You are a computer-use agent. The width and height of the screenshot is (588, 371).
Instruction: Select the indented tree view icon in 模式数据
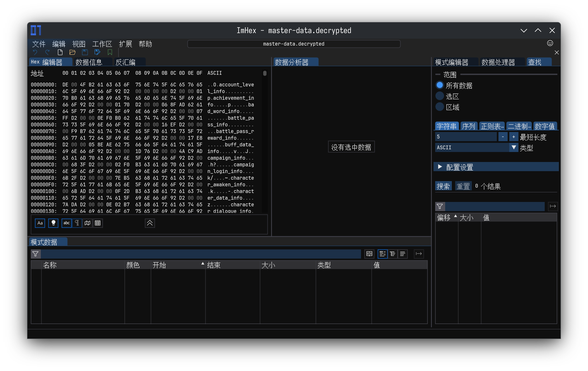click(x=392, y=254)
